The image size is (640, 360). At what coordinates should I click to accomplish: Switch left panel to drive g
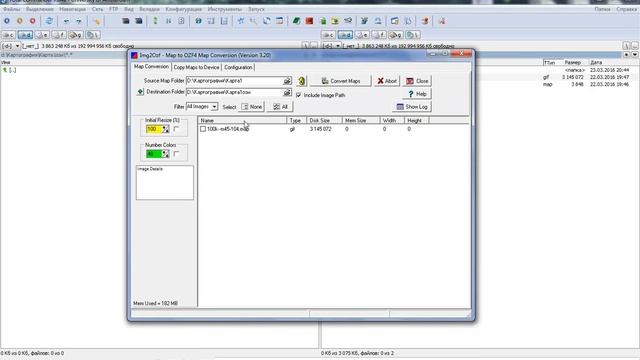(x=75, y=35)
